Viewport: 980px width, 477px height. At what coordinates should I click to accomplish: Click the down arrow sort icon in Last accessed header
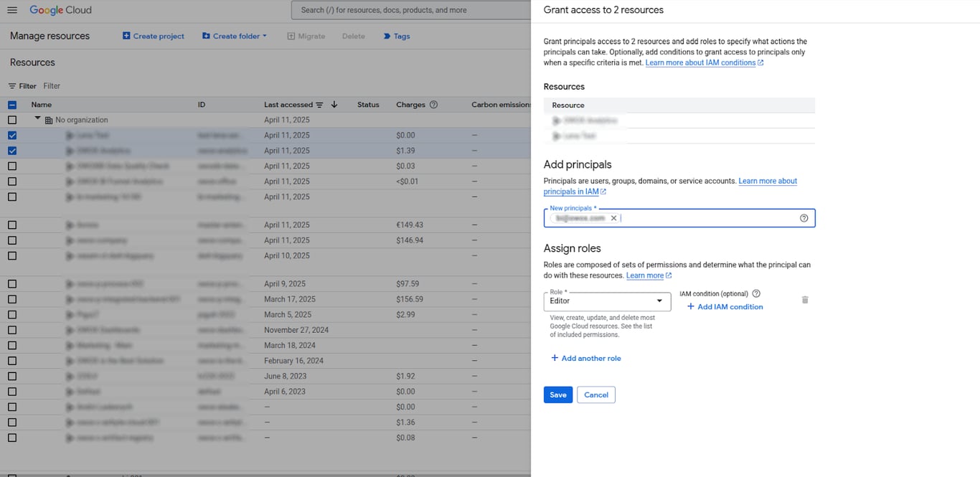334,105
